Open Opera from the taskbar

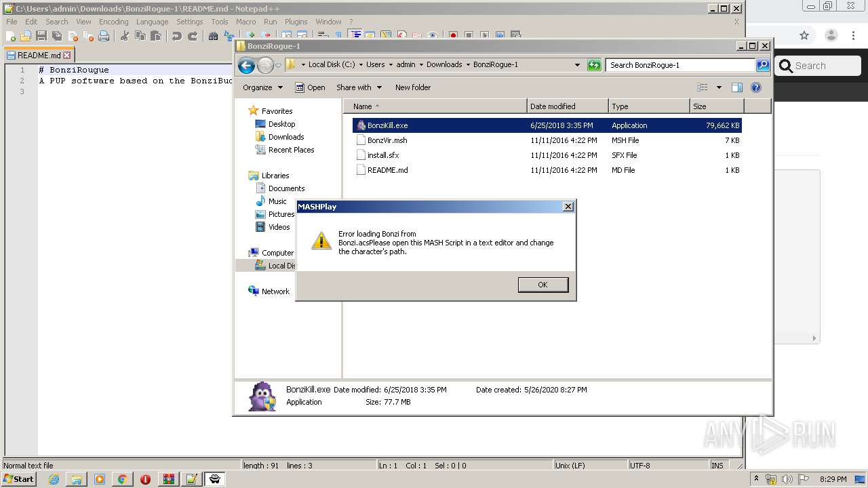[145, 479]
